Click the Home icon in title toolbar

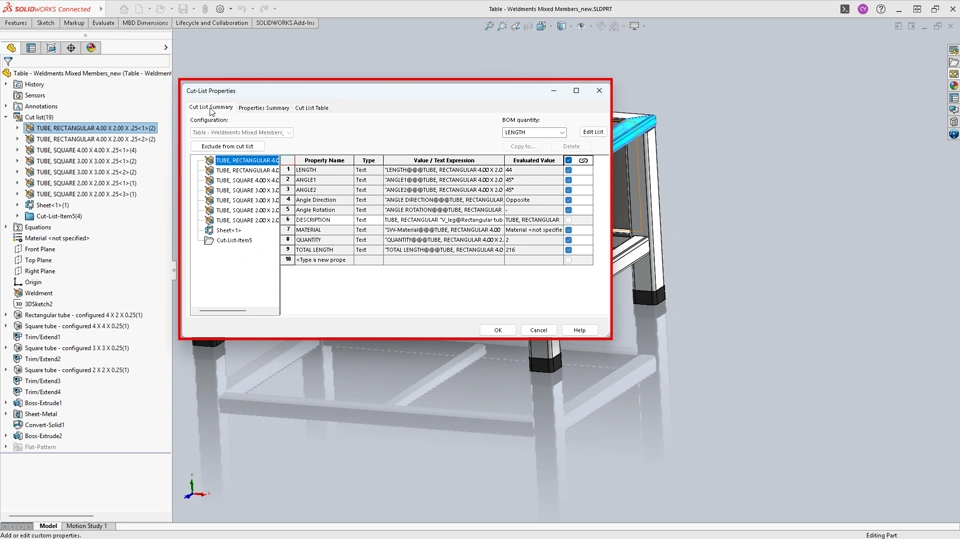tap(124, 9)
